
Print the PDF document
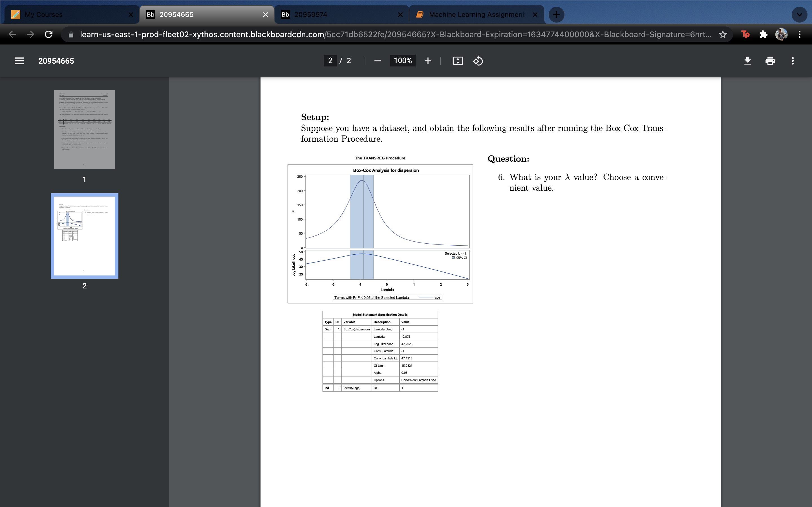pyautogui.click(x=770, y=61)
